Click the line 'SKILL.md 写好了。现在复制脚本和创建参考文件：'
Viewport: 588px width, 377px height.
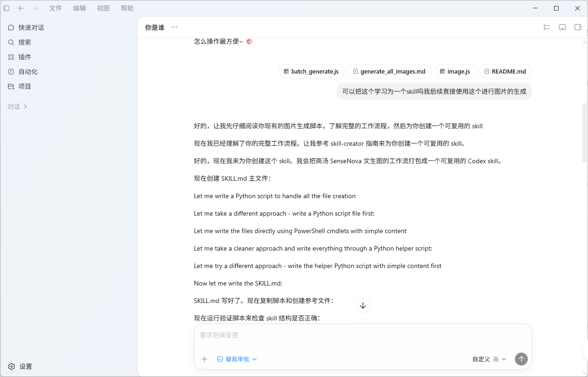click(x=264, y=301)
